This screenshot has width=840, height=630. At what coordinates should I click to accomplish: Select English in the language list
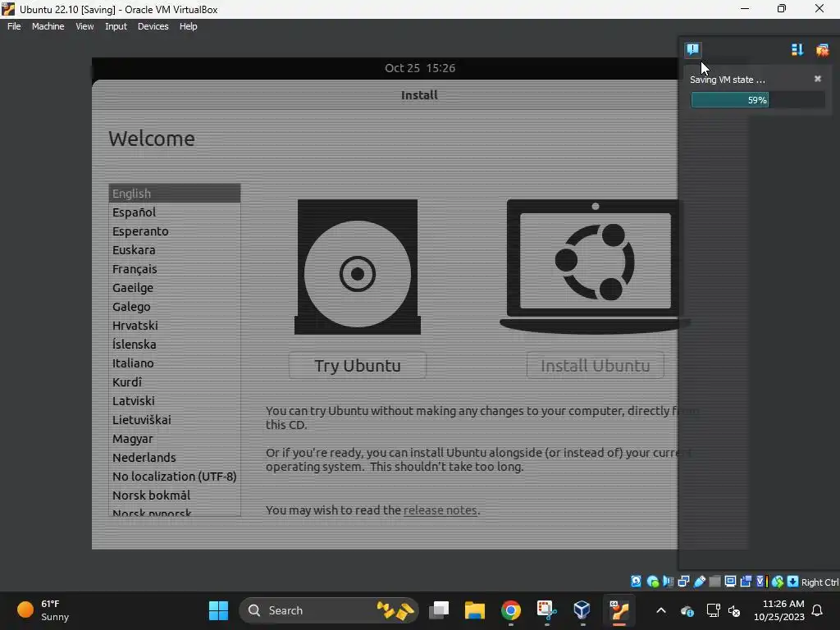[175, 194]
